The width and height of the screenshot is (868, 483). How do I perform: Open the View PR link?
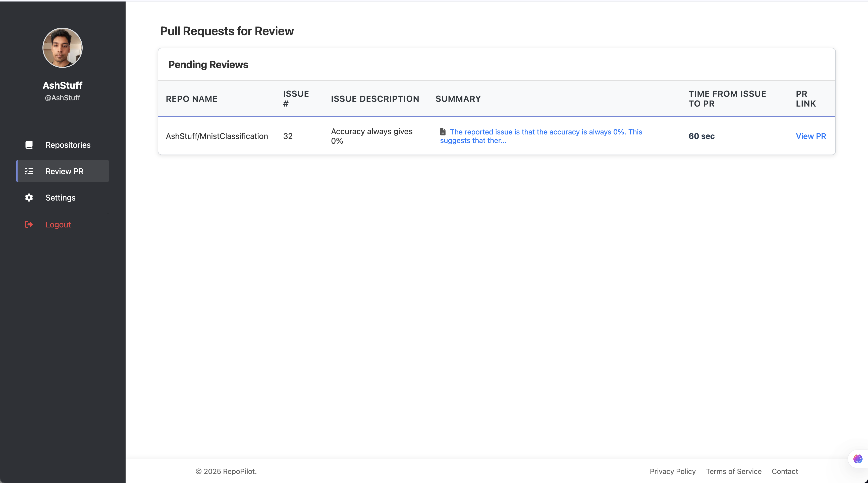(x=811, y=136)
